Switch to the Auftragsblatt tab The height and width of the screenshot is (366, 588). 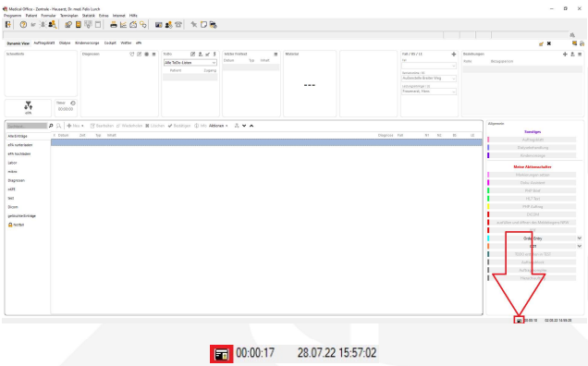(x=44, y=43)
